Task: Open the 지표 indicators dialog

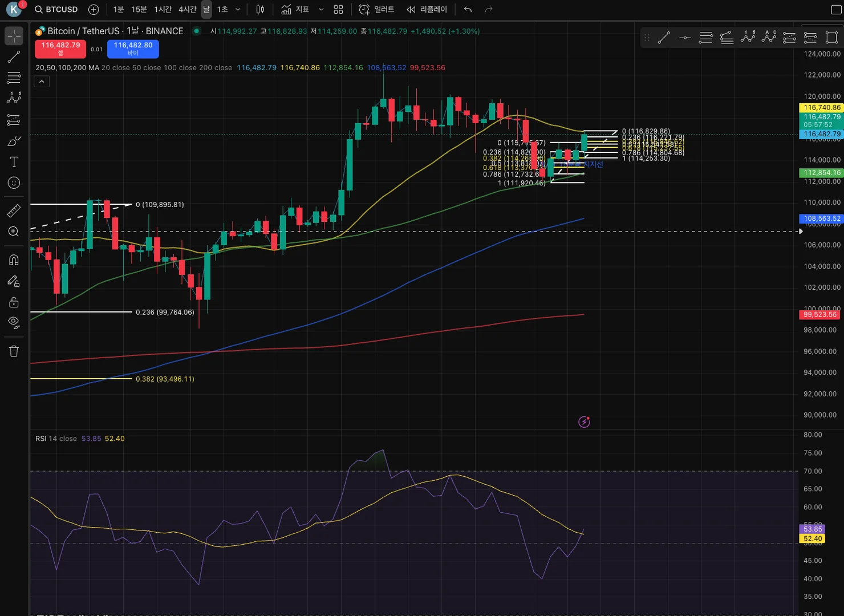Action: (295, 9)
